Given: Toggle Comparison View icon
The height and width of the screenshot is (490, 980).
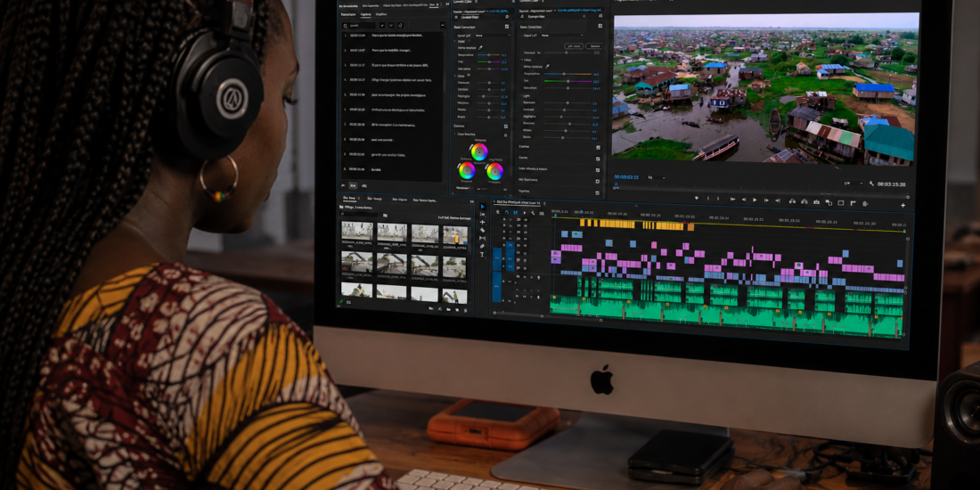Looking at the screenshot, I should (x=829, y=202).
